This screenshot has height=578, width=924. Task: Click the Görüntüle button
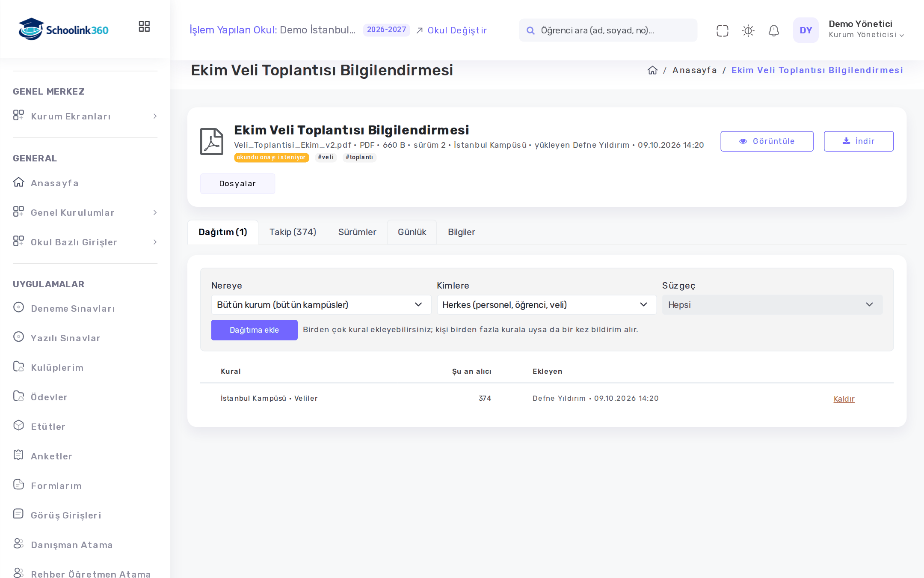tap(767, 141)
